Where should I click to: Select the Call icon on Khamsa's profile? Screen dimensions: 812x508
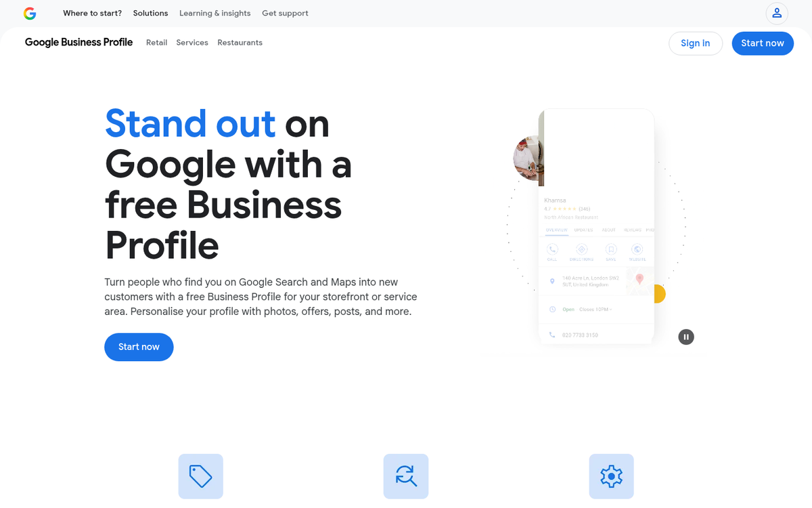pos(552,249)
